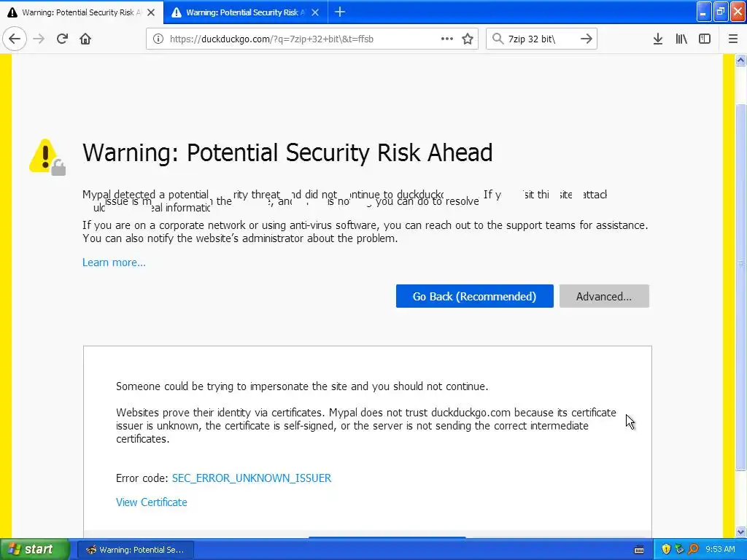Open page actions three-dot menu
The width and height of the screenshot is (747, 560).
(447, 39)
